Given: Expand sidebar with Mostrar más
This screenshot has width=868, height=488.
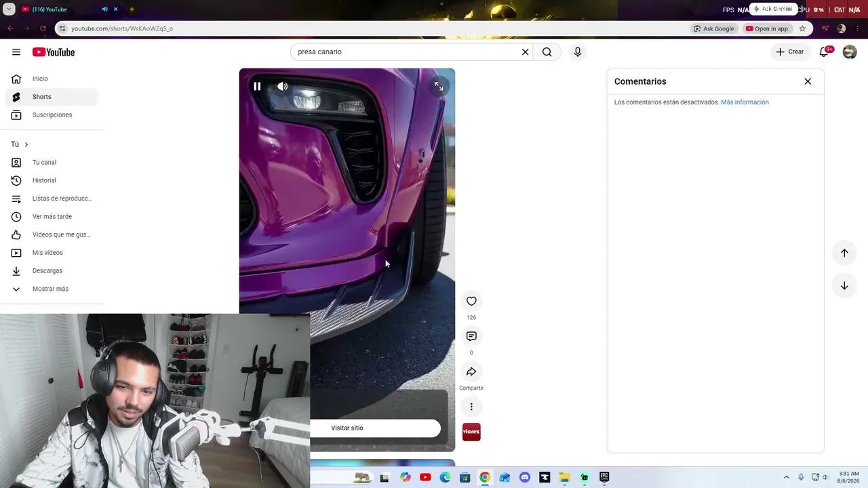Looking at the screenshot, I should click(x=52, y=289).
